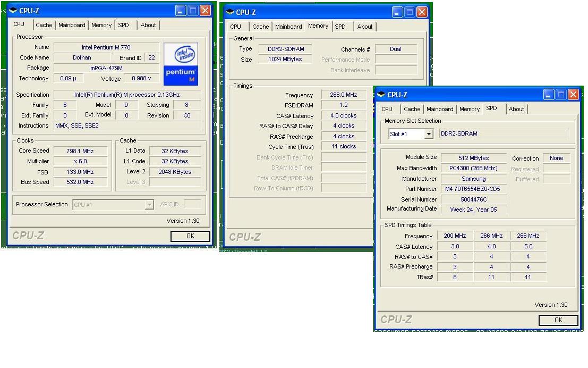
Task: Minimize the middle CPU-Z Memory window
Action: 397,12
